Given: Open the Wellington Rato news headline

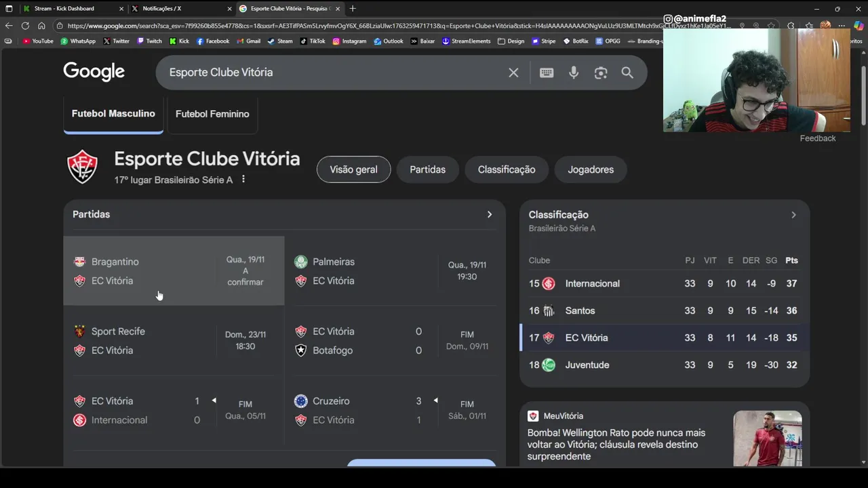Looking at the screenshot, I should 616,445.
